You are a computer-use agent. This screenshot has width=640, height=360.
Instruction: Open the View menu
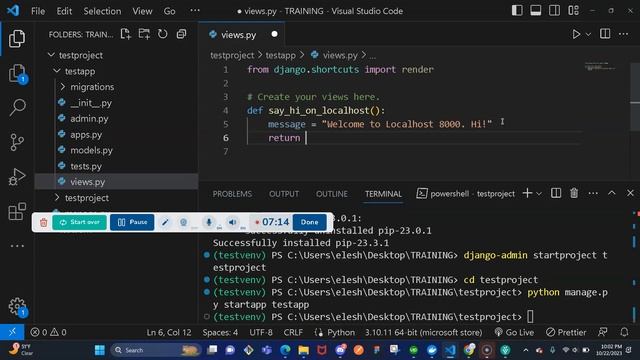[x=142, y=11]
